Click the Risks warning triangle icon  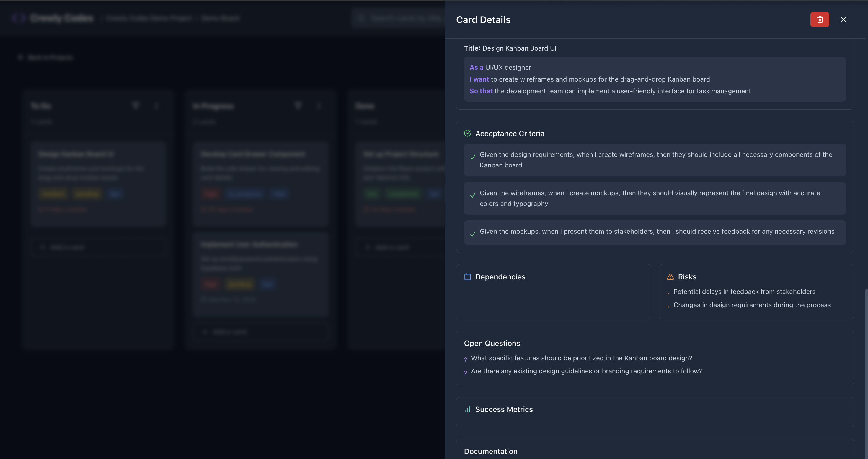click(x=670, y=277)
